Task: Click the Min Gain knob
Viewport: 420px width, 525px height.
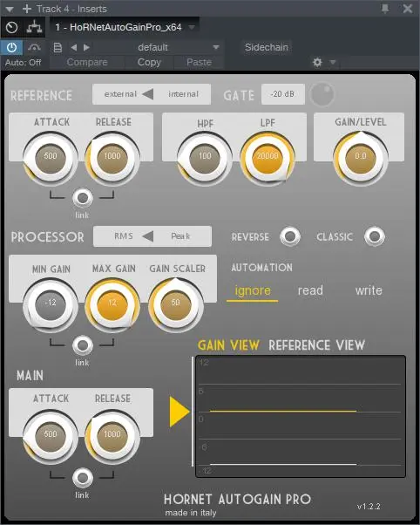Action: coord(51,304)
